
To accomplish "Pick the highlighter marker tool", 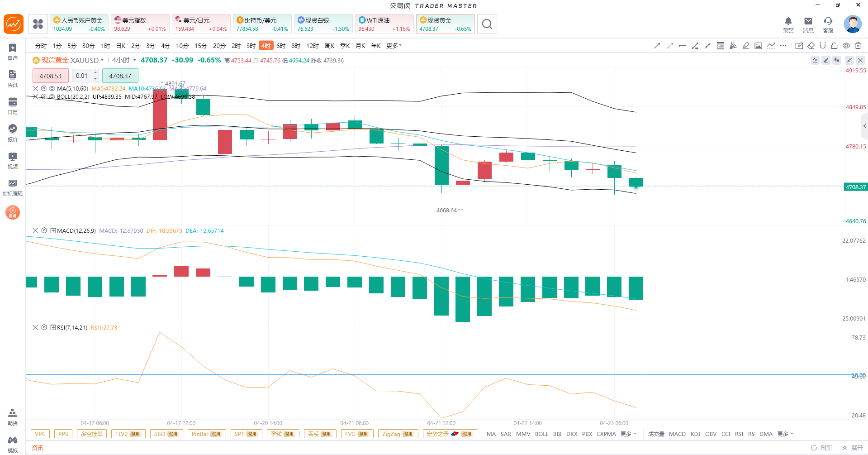I will coord(745,46).
